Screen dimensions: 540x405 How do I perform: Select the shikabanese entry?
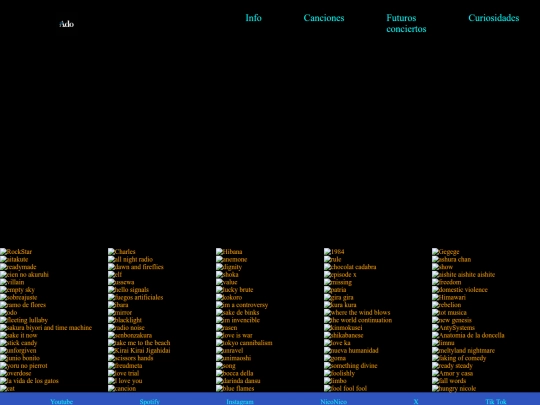(344, 335)
